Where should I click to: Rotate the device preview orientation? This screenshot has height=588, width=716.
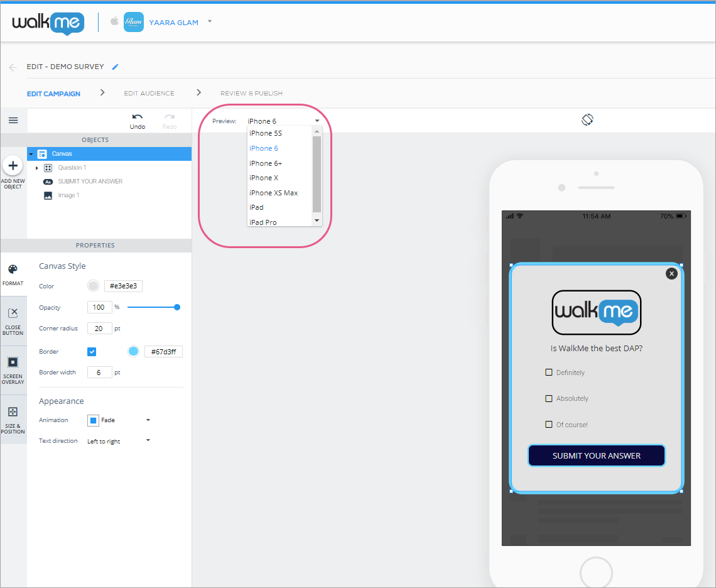click(x=587, y=120)
